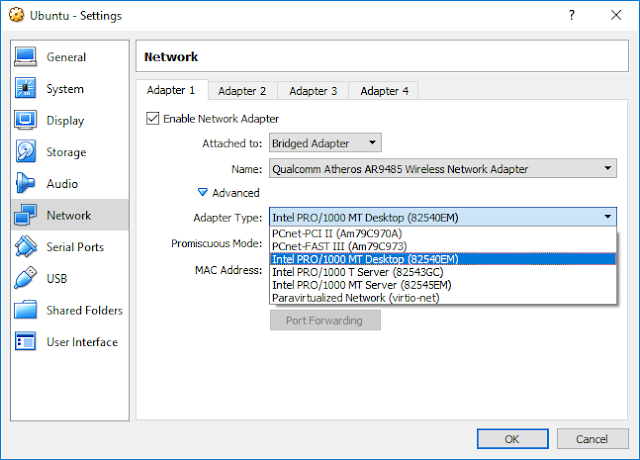
Task: Select highlighted Intel PRO/1000 MT Desktop option
Action: pos(443,259)
